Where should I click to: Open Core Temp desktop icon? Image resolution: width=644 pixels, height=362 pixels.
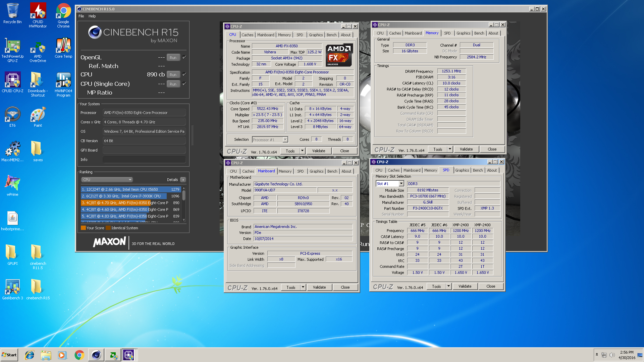(63, 48)
